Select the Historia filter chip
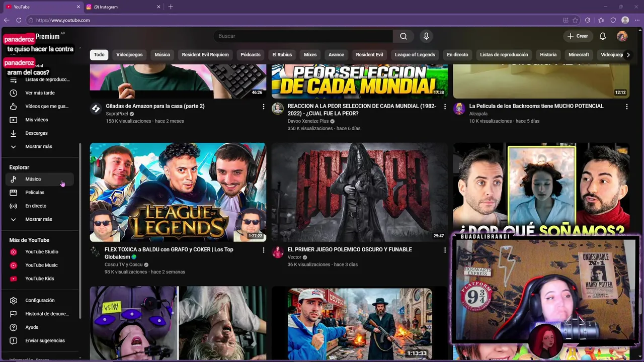 [548, 55]
